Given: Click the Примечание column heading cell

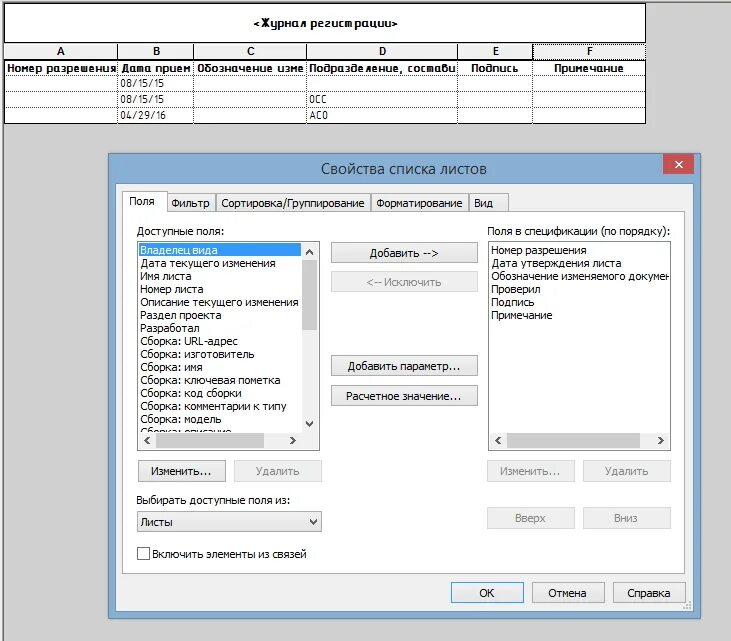Looking at the screenshot, I should pos(589,68).
